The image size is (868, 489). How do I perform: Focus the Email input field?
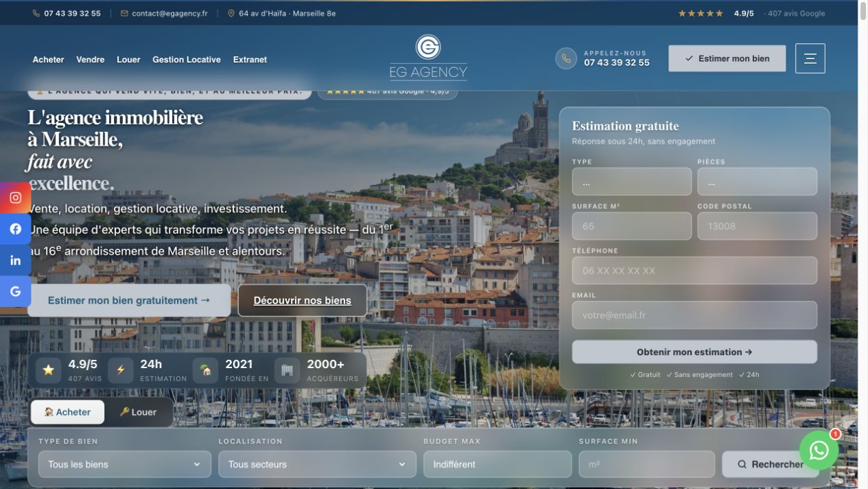[x=694, y=315]
